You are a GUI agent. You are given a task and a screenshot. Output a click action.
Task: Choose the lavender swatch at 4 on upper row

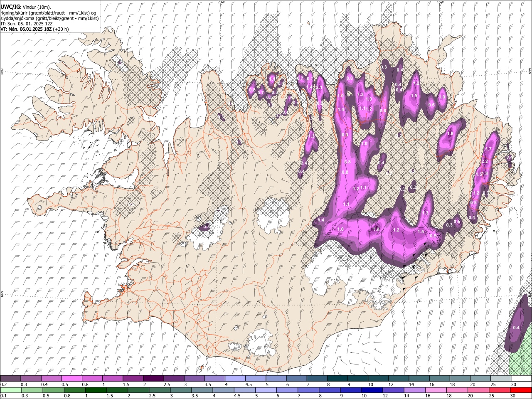click(x=235, y=379)
